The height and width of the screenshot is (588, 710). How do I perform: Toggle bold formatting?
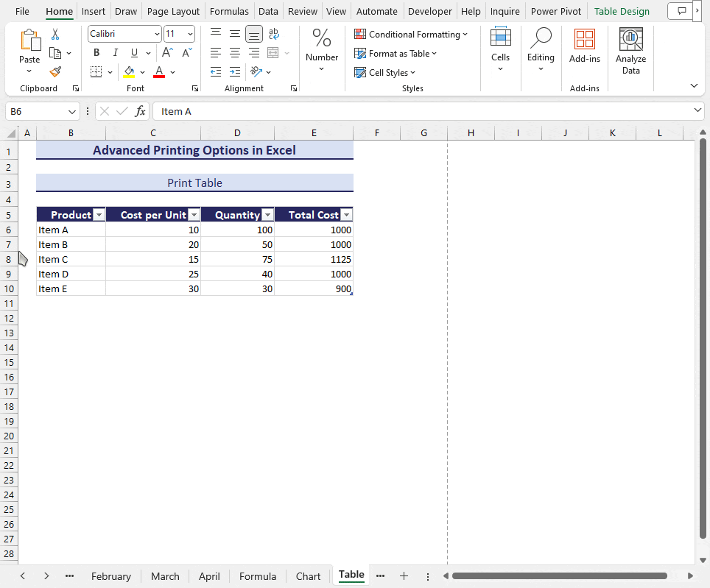coord(96,52)
